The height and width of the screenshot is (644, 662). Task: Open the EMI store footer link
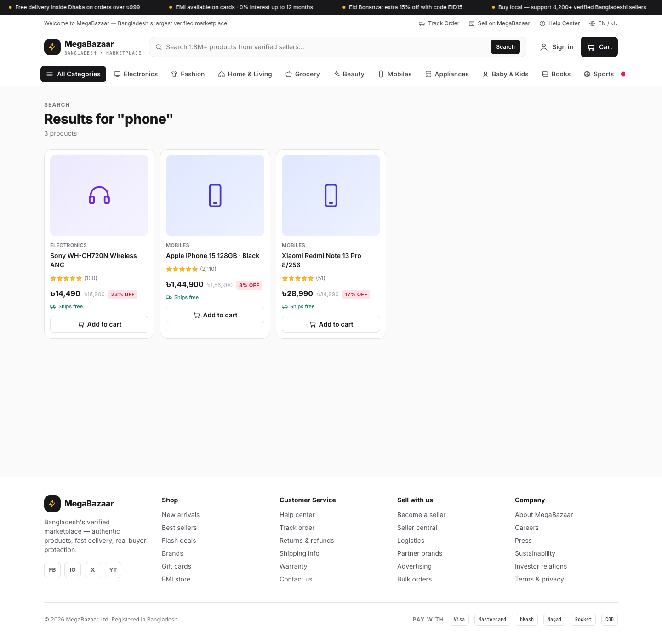[x=176, y=579]
